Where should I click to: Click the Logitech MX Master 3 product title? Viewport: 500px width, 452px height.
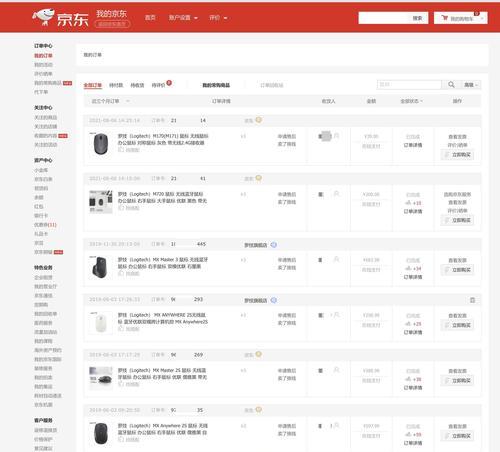coord(163,263)
